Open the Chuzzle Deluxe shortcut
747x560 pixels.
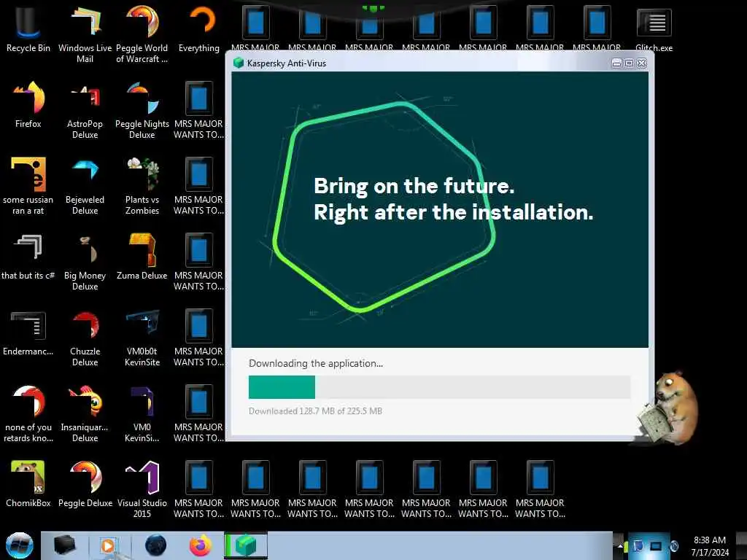(x=85, y=338)
